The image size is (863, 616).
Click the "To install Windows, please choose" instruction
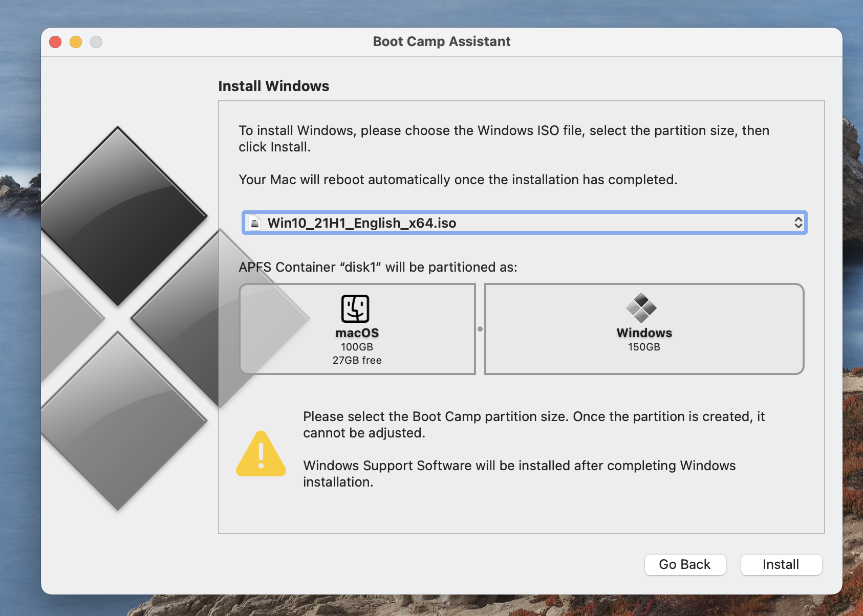point(504,139)
